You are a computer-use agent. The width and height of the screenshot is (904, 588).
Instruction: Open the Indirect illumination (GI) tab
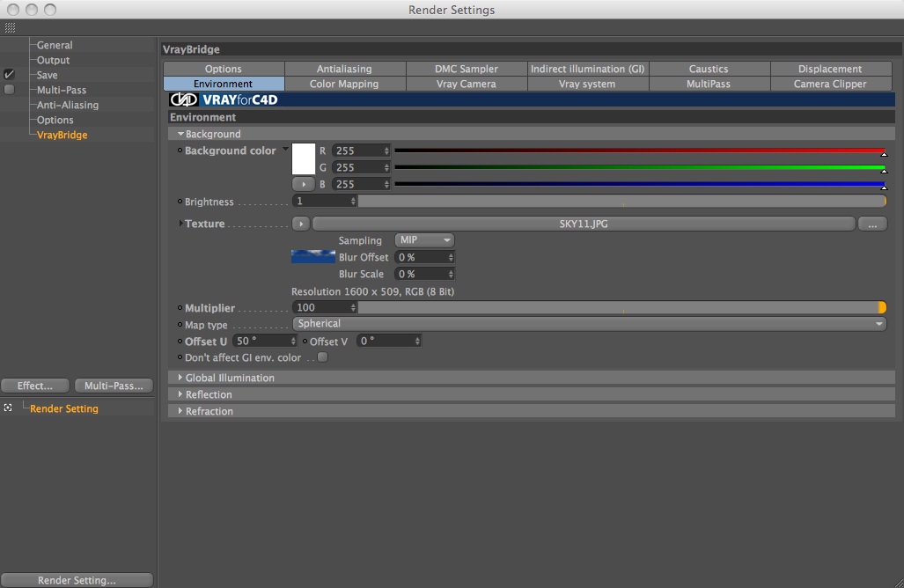(587, 69)
